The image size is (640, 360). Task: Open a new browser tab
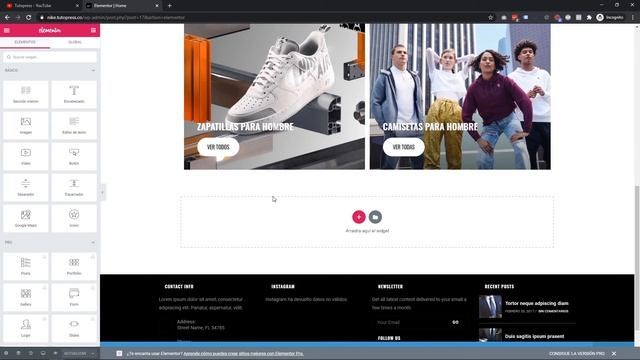(x=169, y=6)
